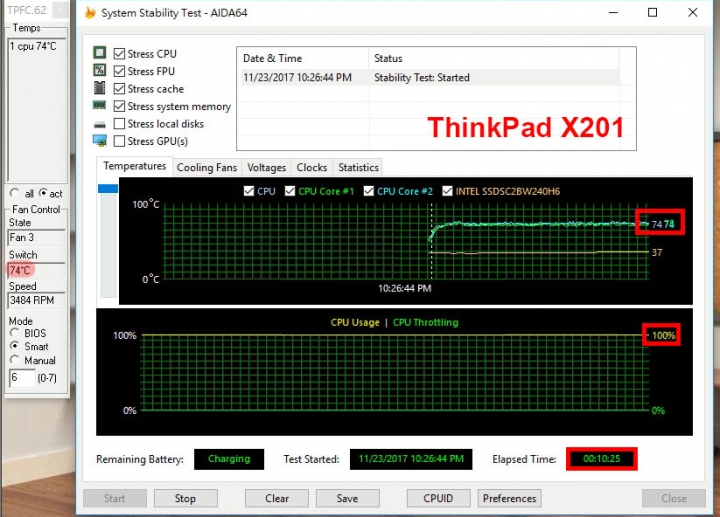Click the Test Started date value
The height and width of the screenshot is (517, 720).
[411, 459]
